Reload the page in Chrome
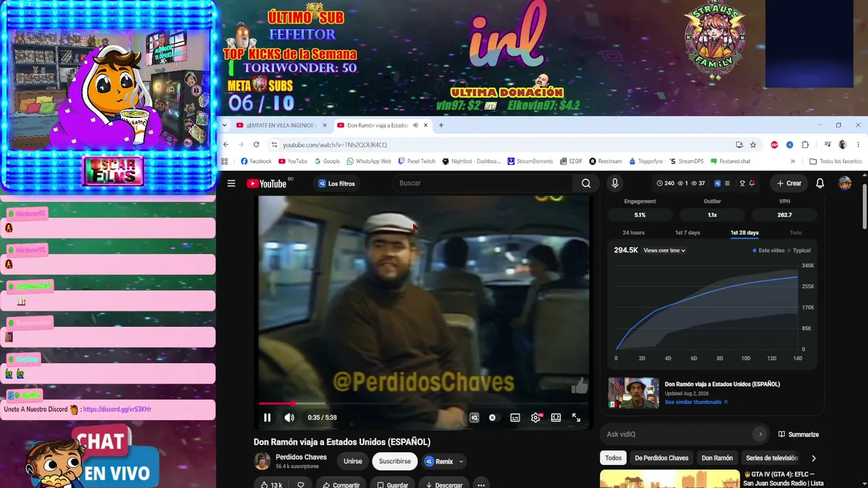The width and height of the screenshot is (868, 488). (256, 144)
